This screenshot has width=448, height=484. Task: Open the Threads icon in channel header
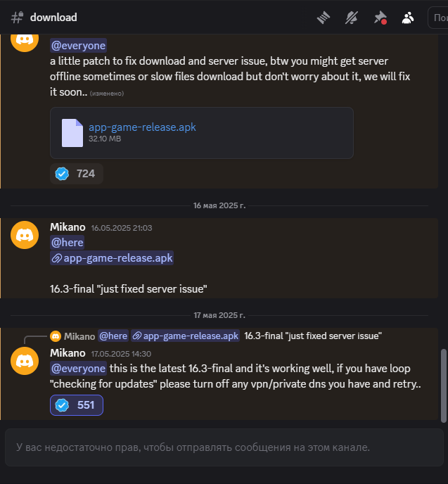point(324,18)
